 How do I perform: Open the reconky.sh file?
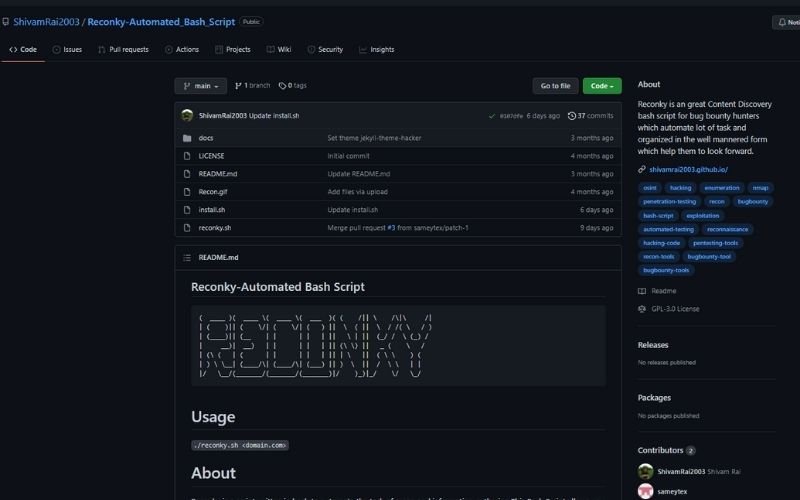[x=214, y=228]
